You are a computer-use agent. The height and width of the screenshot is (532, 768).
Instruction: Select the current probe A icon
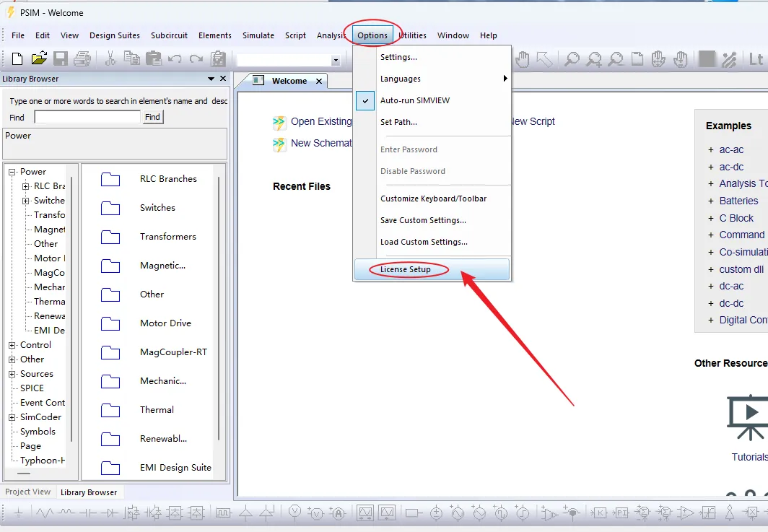tap(338, 513)
